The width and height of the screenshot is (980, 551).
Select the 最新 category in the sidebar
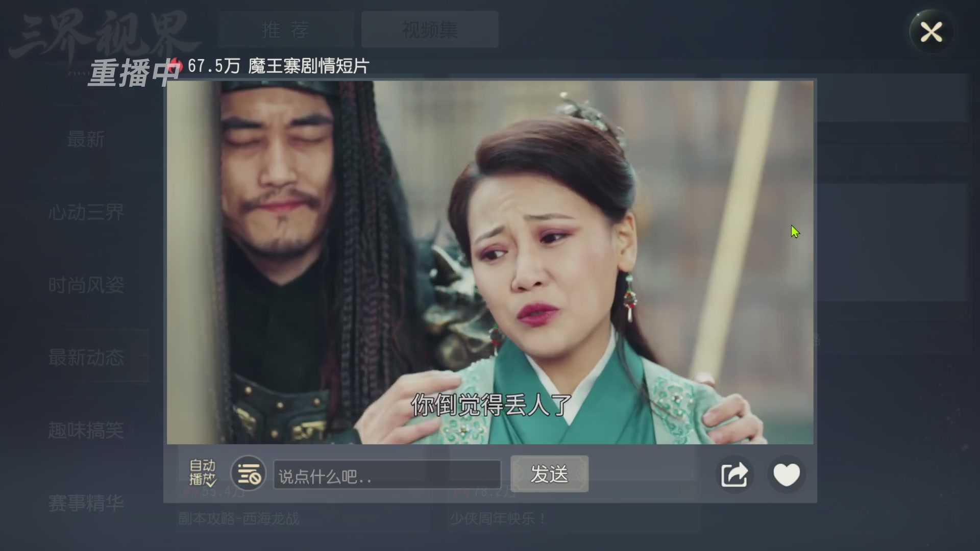pos(86,139)
